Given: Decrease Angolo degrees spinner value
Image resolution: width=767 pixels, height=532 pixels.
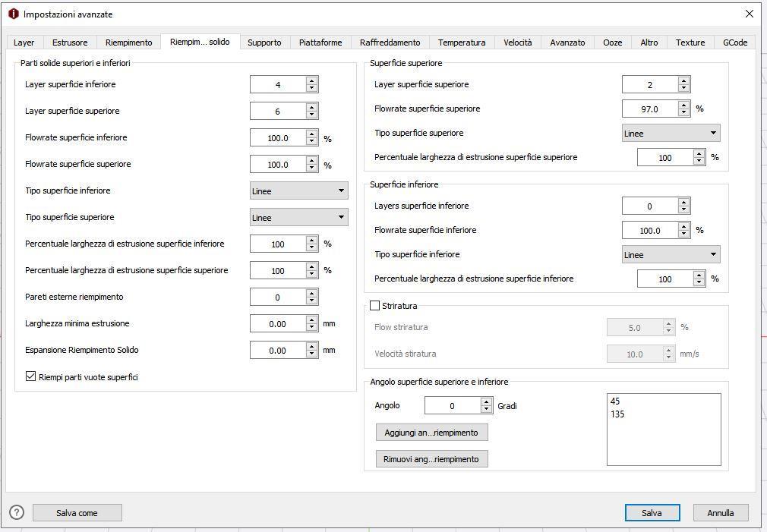Looking at the screenshot, I should [x=486, y=410].
